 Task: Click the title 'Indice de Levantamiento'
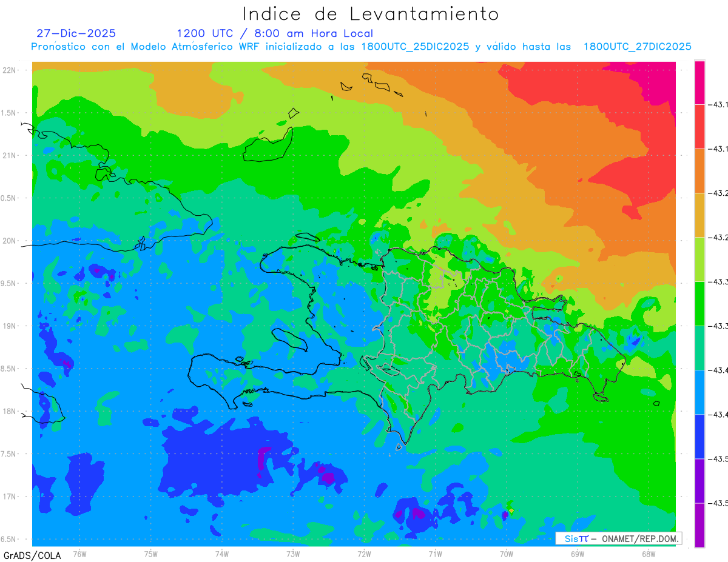click(371, 14)
